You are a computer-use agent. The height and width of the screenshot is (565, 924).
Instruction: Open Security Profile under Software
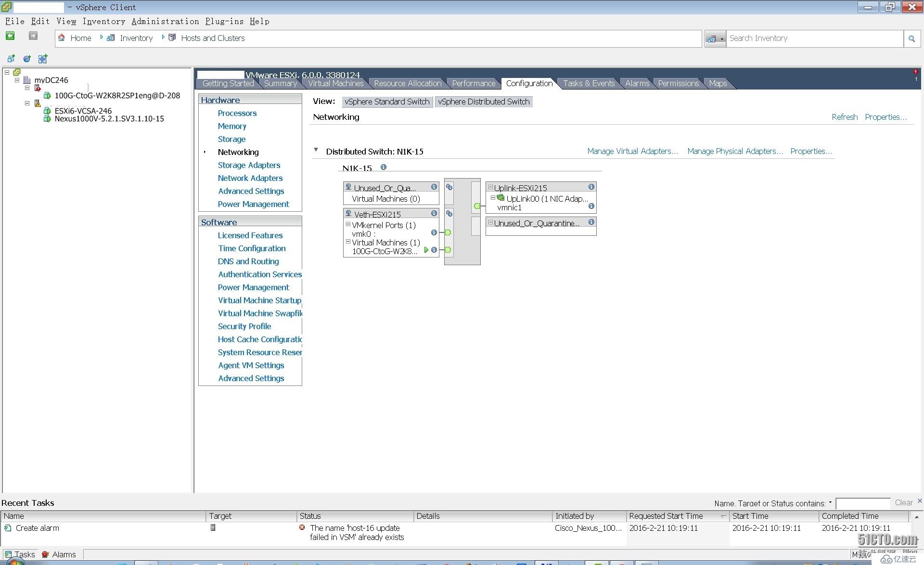244,326
